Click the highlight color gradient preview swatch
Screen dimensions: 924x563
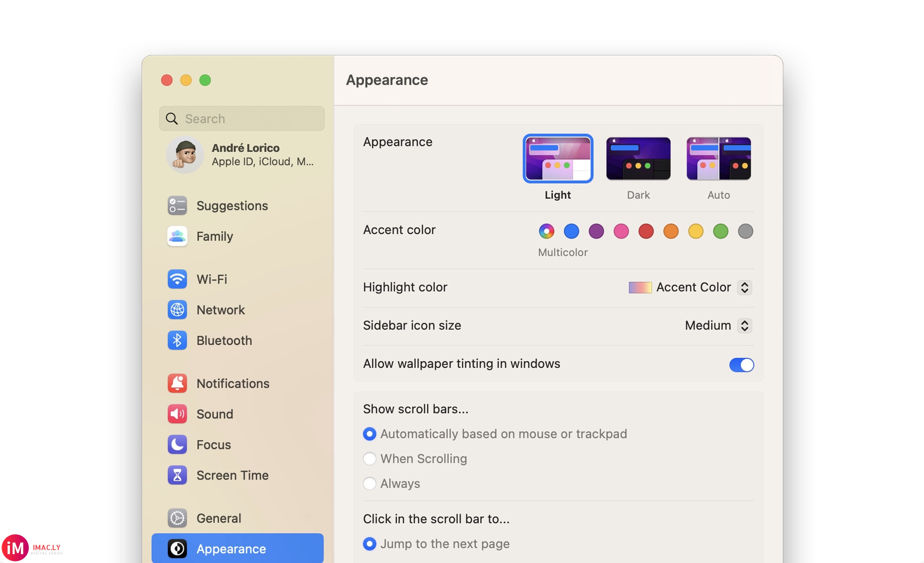(x=640, y=287)
